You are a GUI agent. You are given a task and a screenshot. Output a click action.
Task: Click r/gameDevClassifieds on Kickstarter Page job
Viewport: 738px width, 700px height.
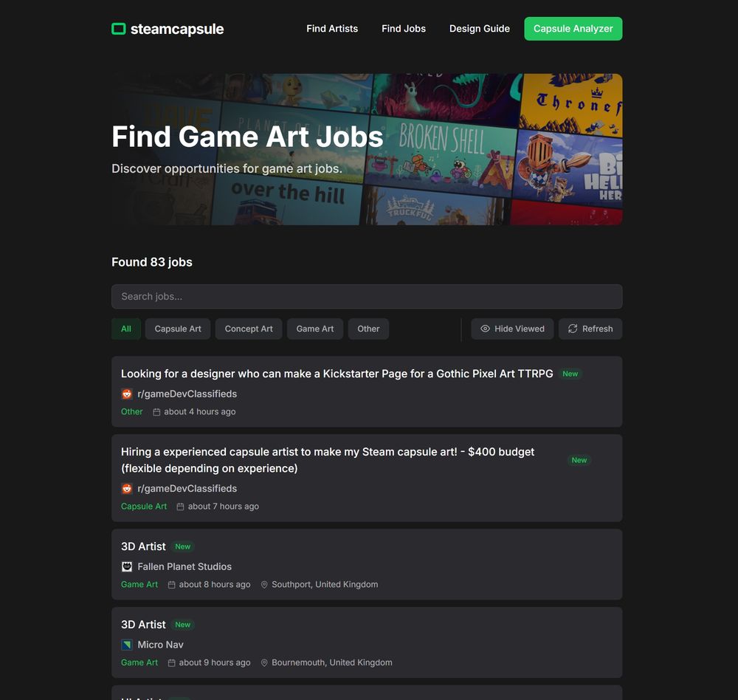[x=187, y=394]
